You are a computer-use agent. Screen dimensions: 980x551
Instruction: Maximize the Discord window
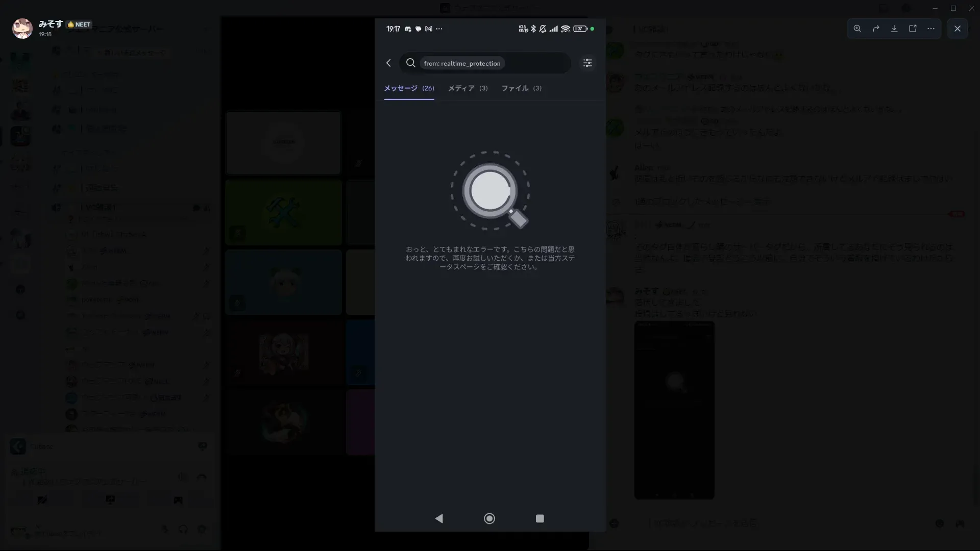point(953,8)
